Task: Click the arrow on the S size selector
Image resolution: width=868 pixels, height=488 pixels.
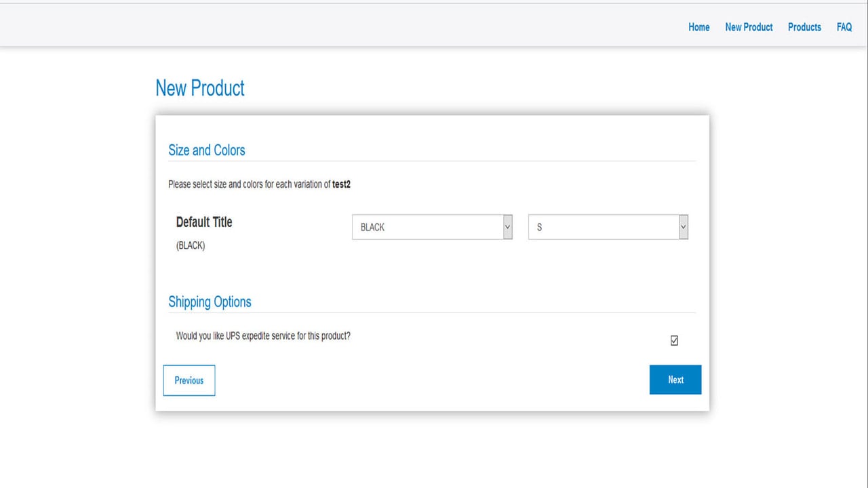Action: pyautogui.click(x=684, y=227)
